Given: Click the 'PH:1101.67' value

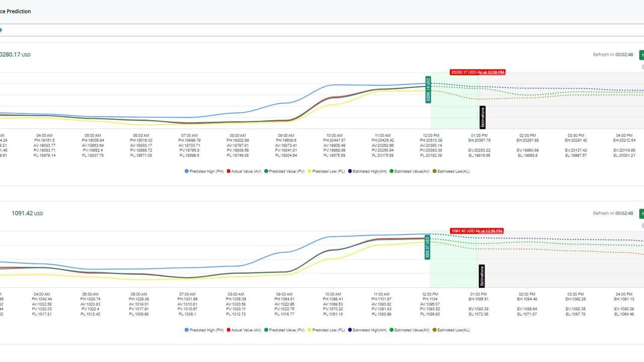Looking at the screenshot, I should coord(381,300).
